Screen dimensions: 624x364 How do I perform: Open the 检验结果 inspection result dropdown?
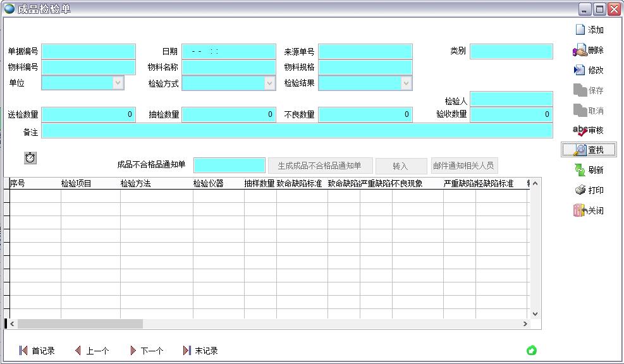(405, 82)
